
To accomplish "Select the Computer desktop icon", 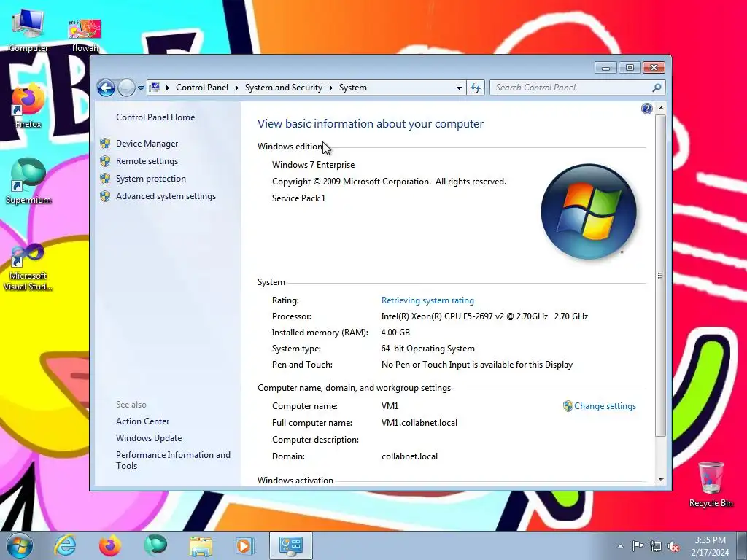I will 28,31.
